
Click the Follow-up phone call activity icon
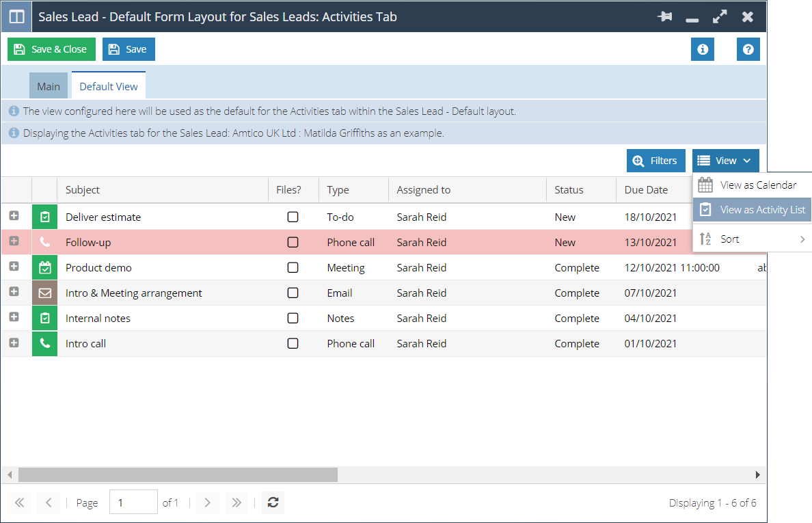[x=44, y=242]
